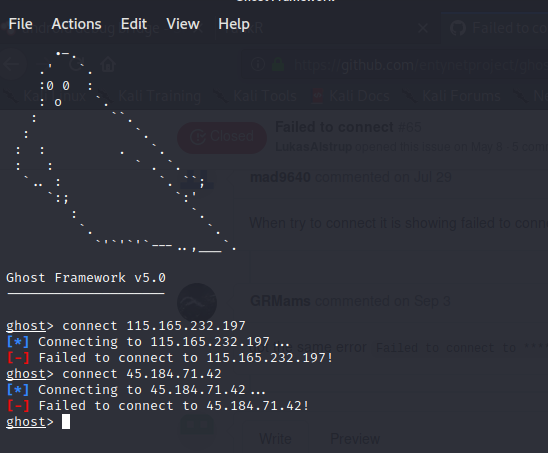Open Kali Tools bookmark
Image resolution: width=548 pixels, height=453 pixels.
click(x=256, y=96)
